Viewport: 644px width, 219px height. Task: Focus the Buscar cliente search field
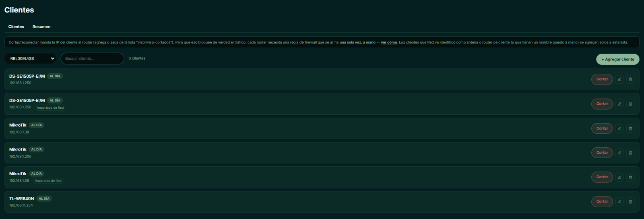tap(92, 58)
